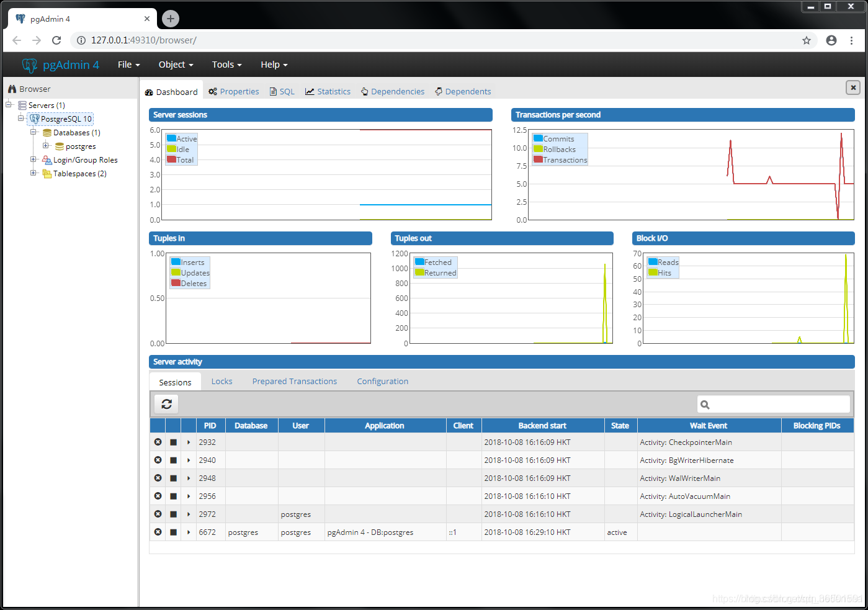Close the Dashboard panel
This screenshot has height=610, width=868.
853,87
